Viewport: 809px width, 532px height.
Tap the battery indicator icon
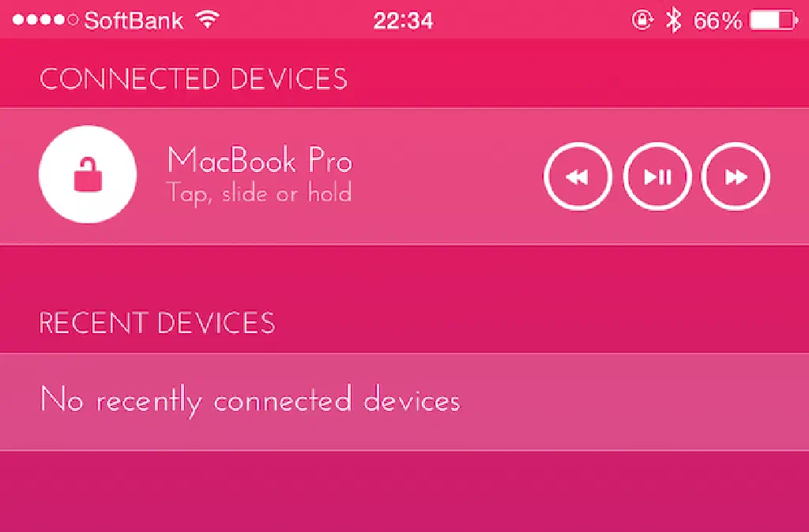[x=773, y=21]
